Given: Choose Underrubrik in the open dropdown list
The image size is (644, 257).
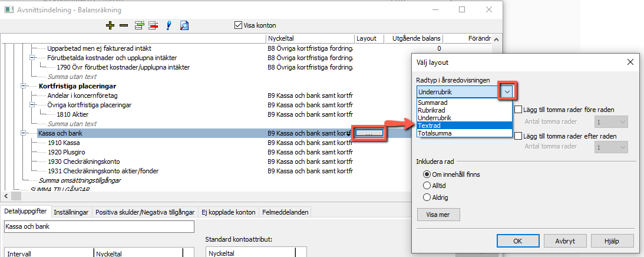Looking at the screenshot, I should tap(464, 118).
